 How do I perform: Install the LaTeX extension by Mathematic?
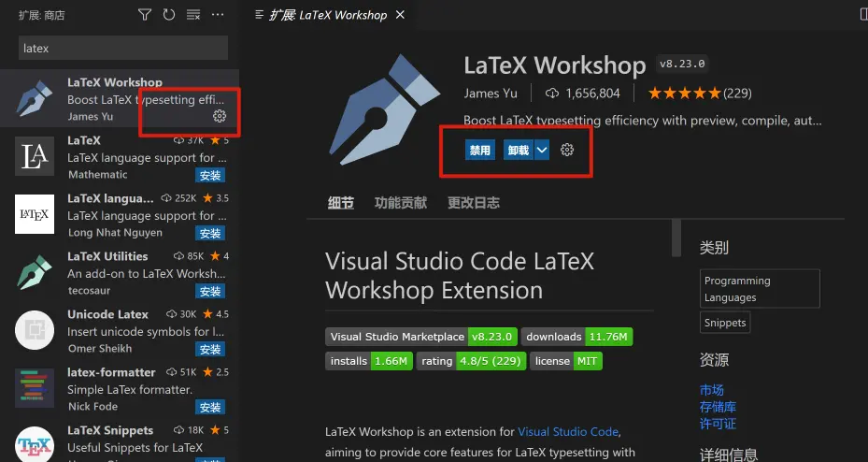tap(210, 176)
